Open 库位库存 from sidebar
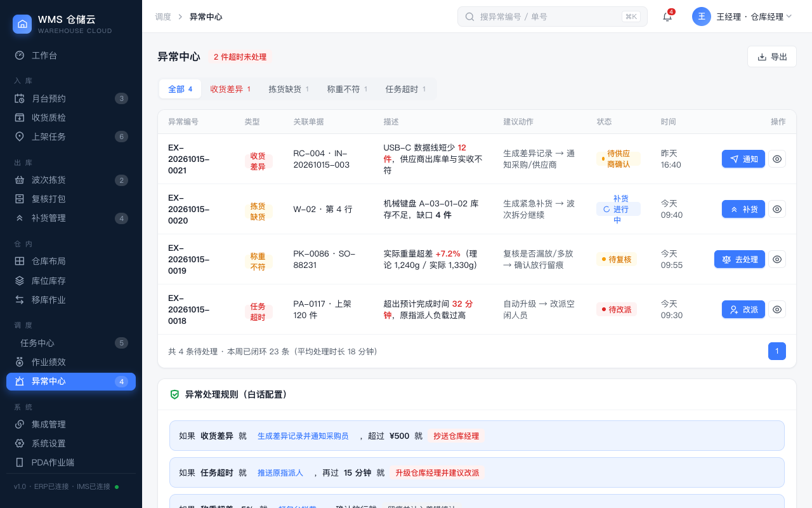This screenshot has height=508, width=812. click(x=71, y=280)
